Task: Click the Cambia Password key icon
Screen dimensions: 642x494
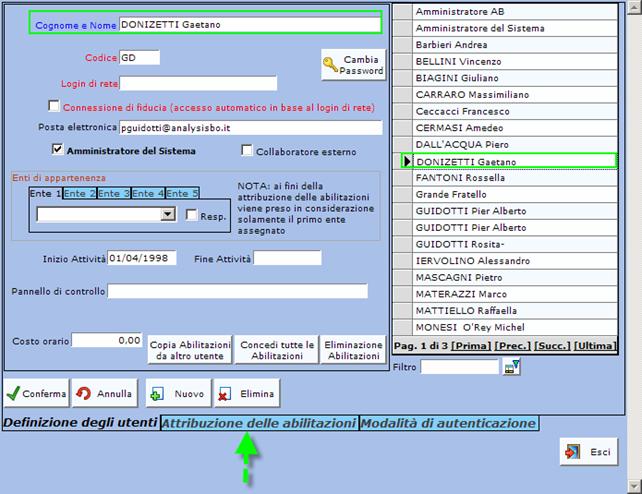Action: tap(330, 66)
